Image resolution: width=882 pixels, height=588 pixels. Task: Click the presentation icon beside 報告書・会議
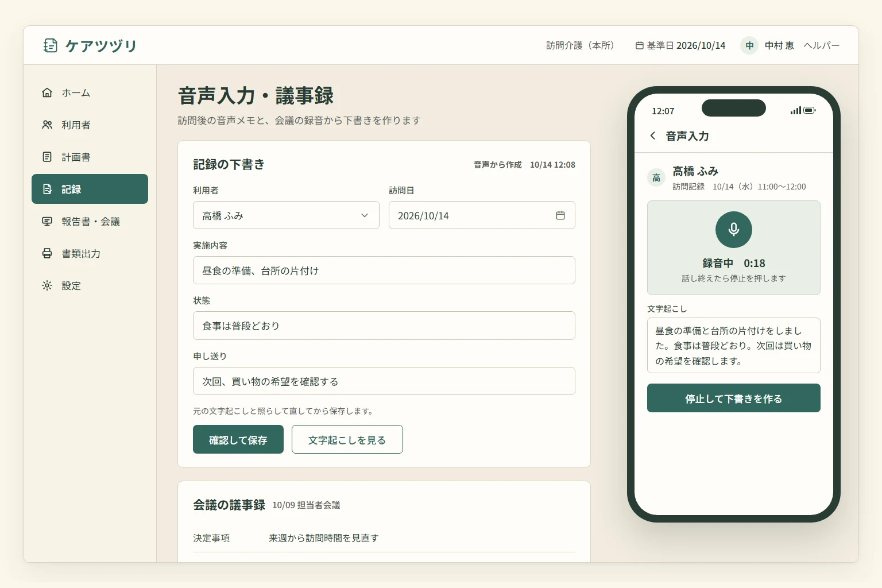(x=47, y=221)
